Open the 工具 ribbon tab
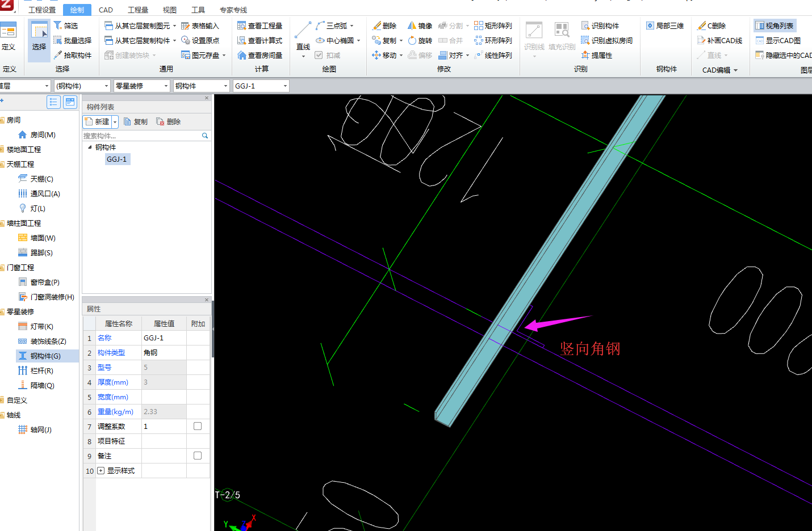 click(x=198, y=10)
